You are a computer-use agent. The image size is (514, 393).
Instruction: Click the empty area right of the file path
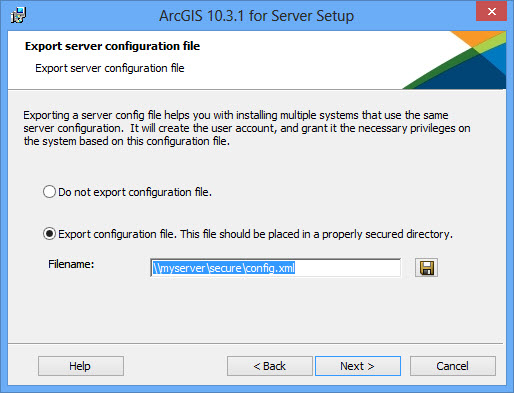pyautogui.click(x=347, y=268)
